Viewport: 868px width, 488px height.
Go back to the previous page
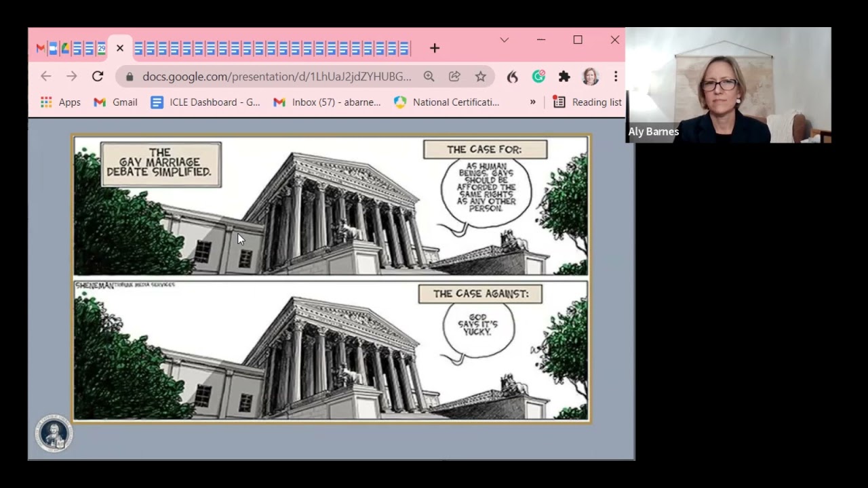pyautogui.click(x=45, y=77)
